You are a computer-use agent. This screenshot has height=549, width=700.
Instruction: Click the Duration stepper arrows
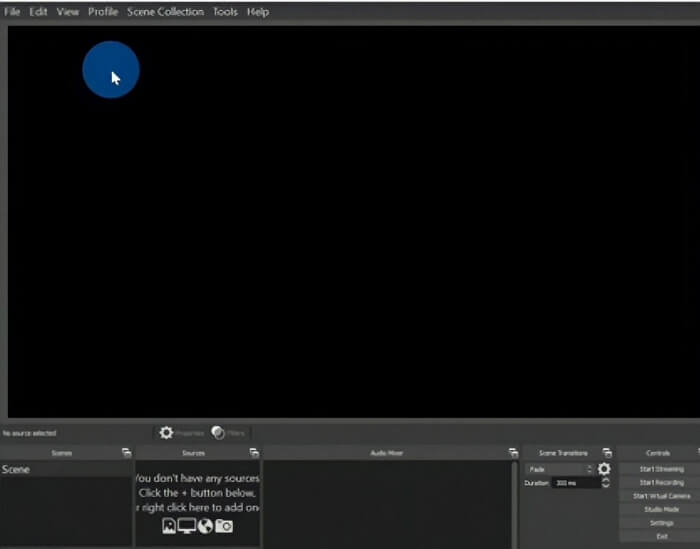[x=606, y=483]
